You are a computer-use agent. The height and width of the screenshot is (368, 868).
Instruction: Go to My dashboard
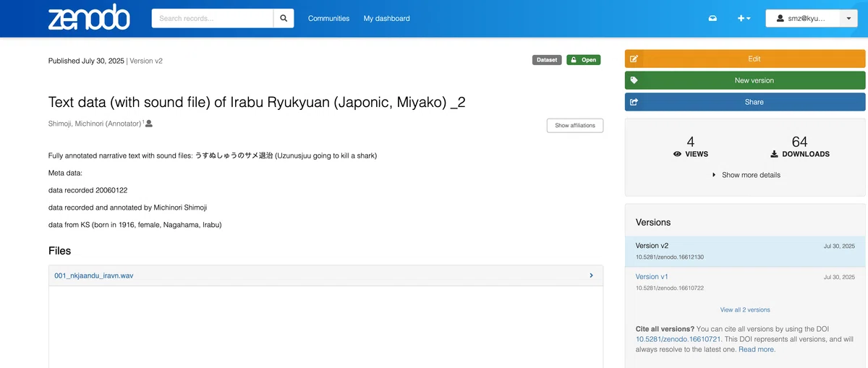pos(386,18)
